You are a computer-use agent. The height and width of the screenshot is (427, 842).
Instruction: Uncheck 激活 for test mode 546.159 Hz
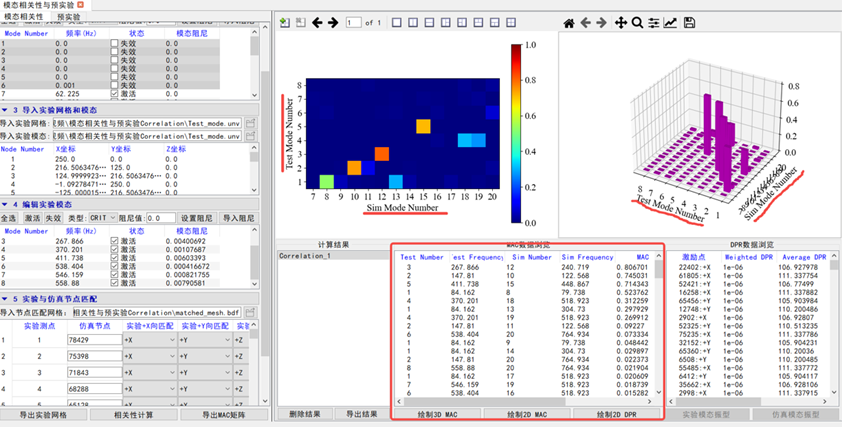[114, 274]
